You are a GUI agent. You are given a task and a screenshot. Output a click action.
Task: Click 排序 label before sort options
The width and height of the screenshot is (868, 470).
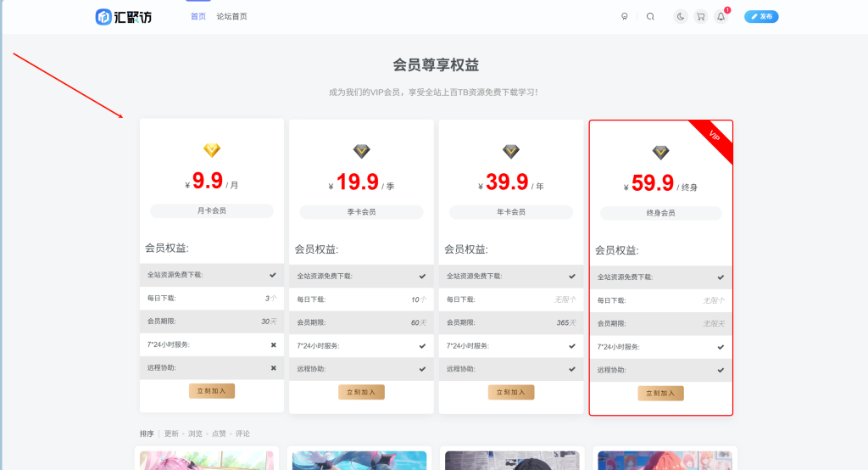[x=147, y=434]
